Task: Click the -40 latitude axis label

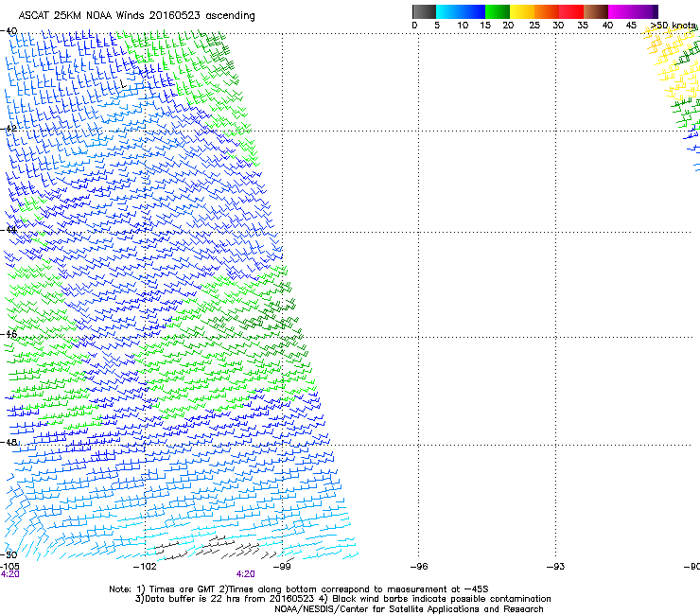Action: click(9, 31)
